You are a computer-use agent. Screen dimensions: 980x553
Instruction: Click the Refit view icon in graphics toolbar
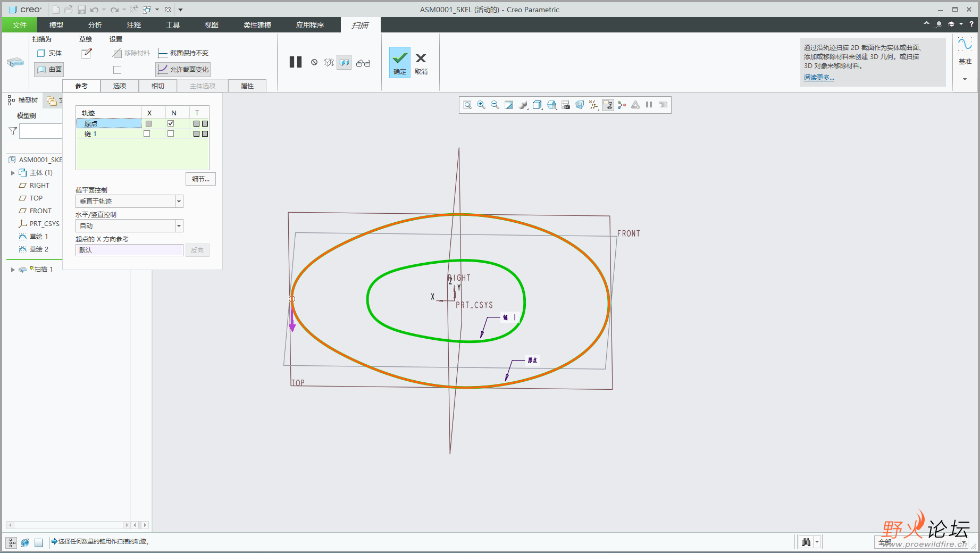(x=467, y=105)
